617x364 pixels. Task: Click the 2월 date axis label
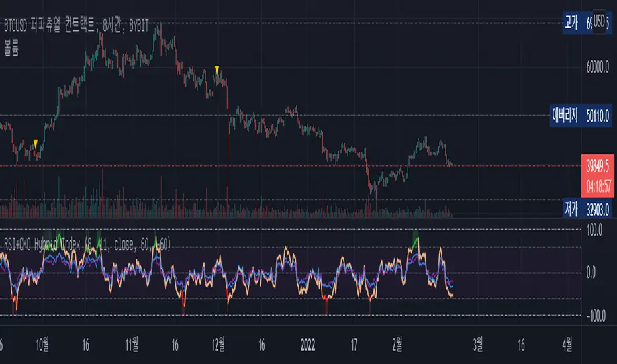pyautogui.click(x=397, y=344)
